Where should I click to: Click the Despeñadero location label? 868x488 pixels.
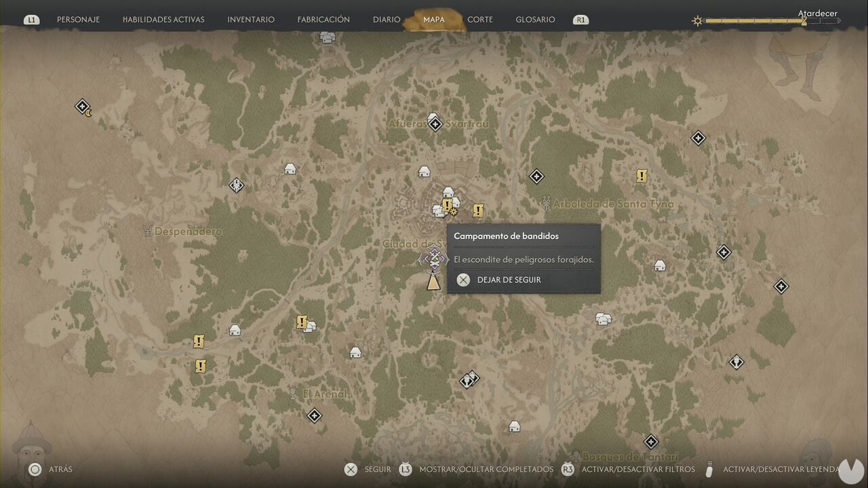[189, 232]
